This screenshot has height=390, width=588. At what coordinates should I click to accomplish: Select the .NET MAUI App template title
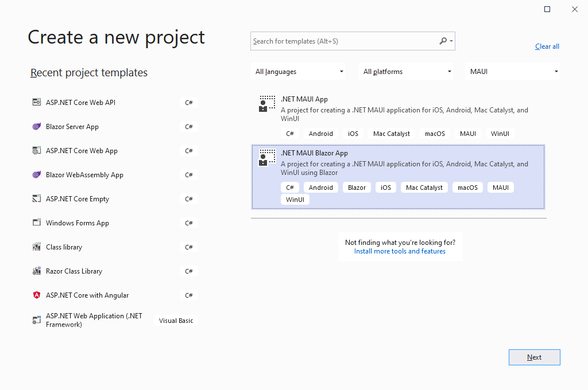pos(304,99)
